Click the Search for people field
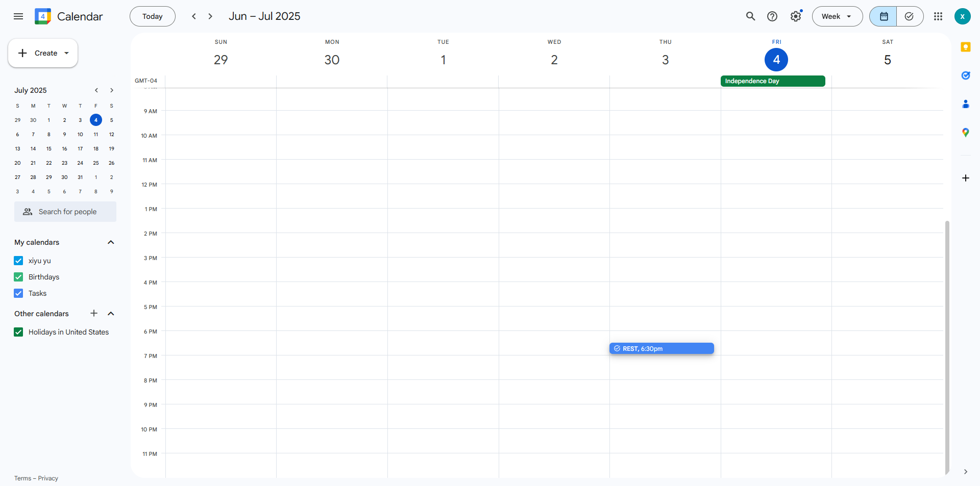Viewport: 980px width, 486px height. [65, 212]
